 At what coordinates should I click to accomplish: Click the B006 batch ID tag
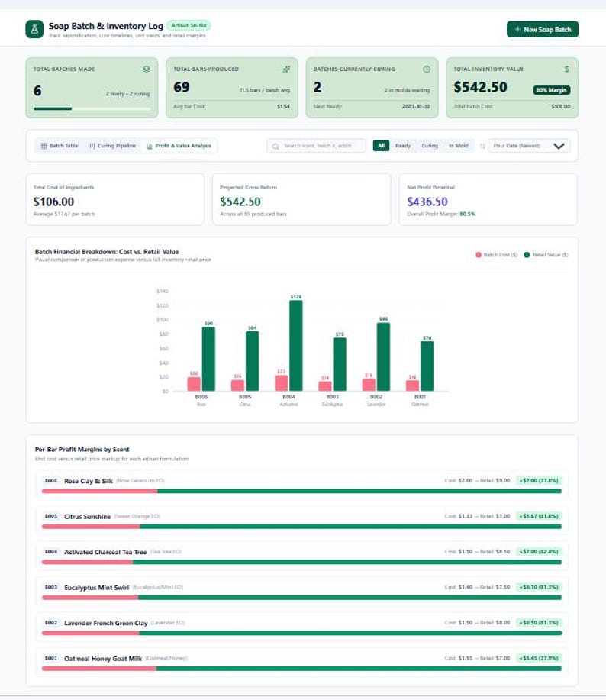tap(51, 481)
